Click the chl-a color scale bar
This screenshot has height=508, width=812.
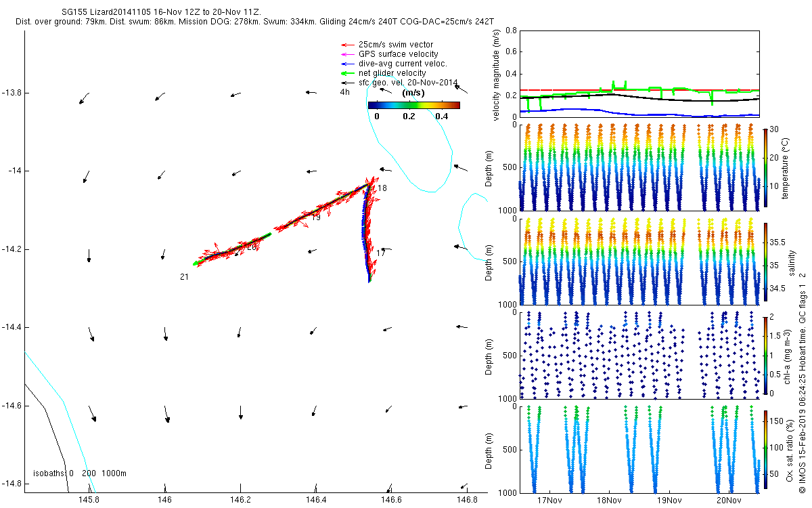click(765, 356)
